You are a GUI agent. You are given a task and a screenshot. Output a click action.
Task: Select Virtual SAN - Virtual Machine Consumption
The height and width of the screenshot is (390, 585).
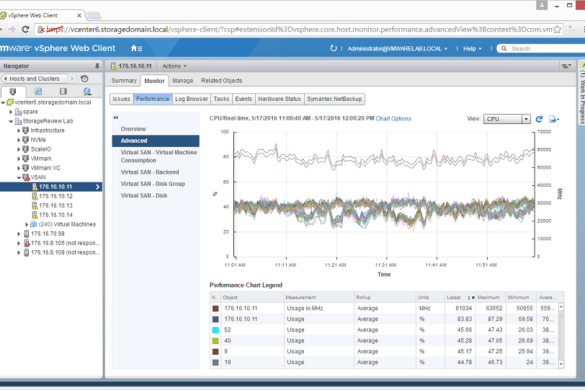click(x=159, y=156)
